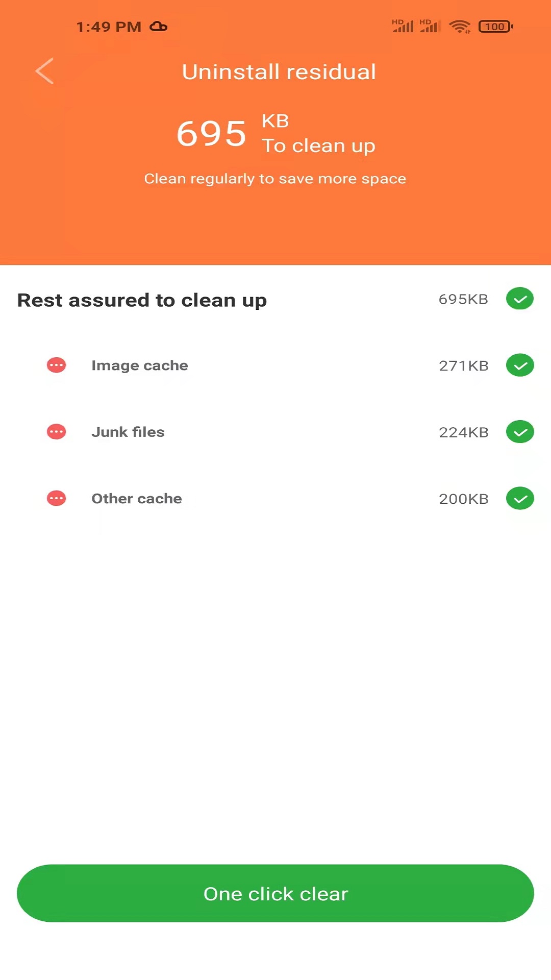This screenshot has width=551, height=980.
Task: Uncheck the Other cache checkbox
Action: tap(519, 498)
